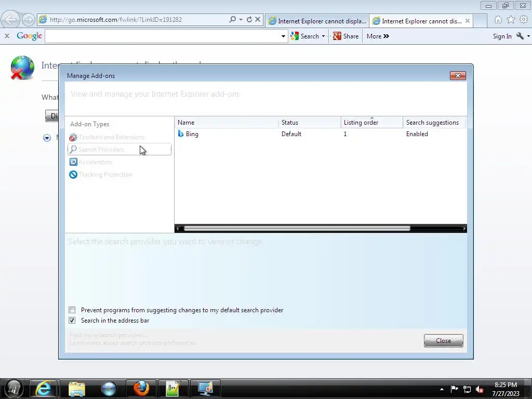Open Learn more about search provider preferences
Viewport: 532px width, 399px height.
tap(132, 343)
